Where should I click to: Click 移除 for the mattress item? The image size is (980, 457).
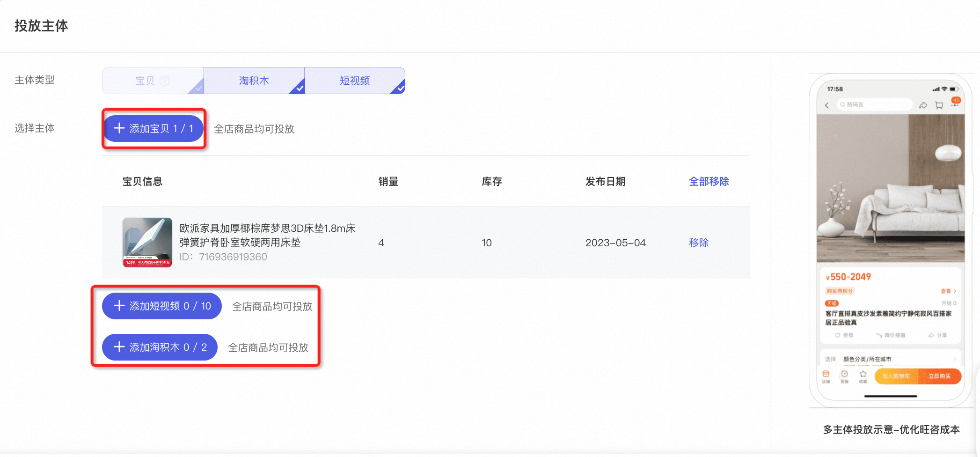[699, 243]
